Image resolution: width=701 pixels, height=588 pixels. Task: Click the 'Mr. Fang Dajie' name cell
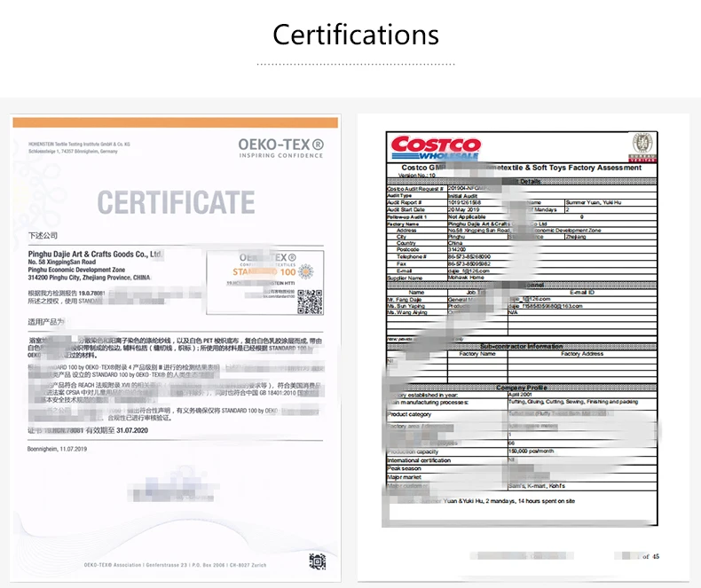click(404, 300)
